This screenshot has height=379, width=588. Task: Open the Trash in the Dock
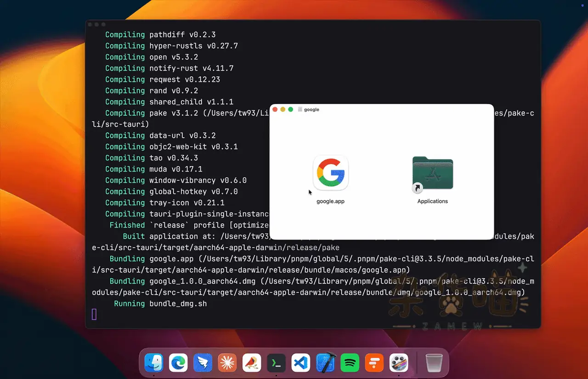coord(434,363)
